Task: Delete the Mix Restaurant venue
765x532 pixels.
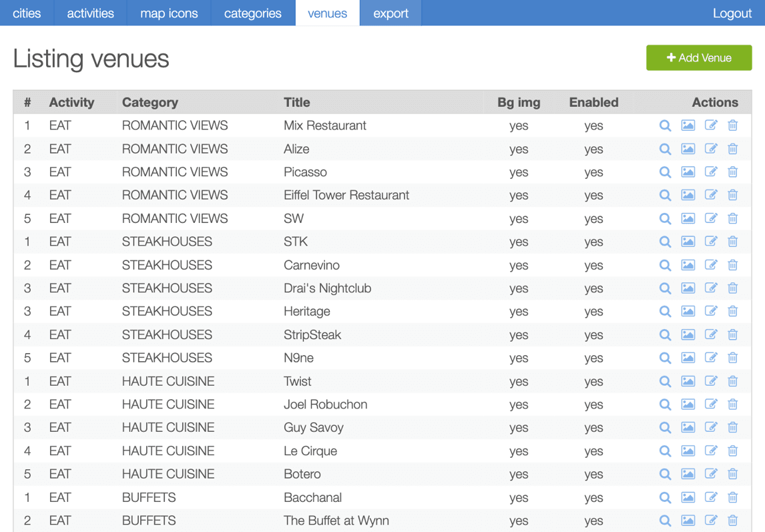Action: pyautogui.click(x=733, y=125)
